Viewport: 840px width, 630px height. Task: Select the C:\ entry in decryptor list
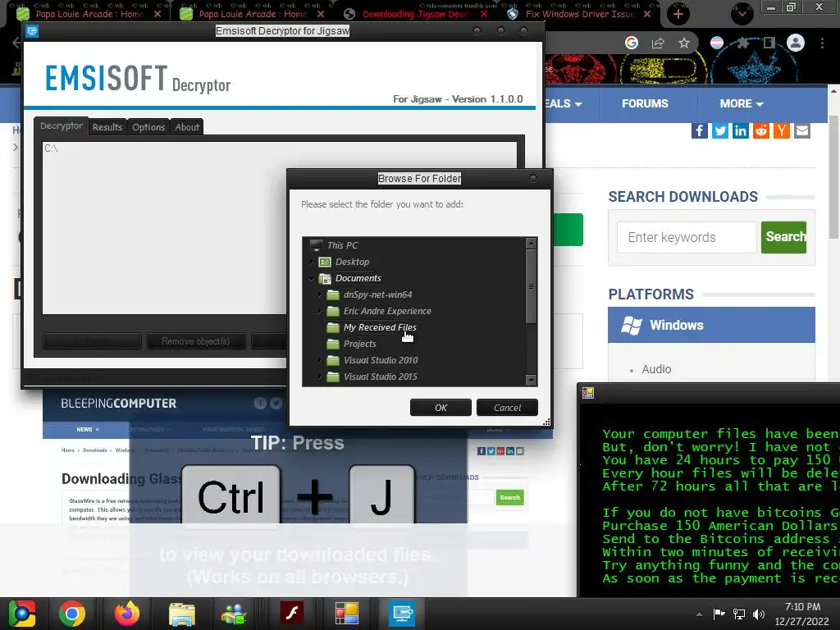pyautogui.click(x=51, y=148)
